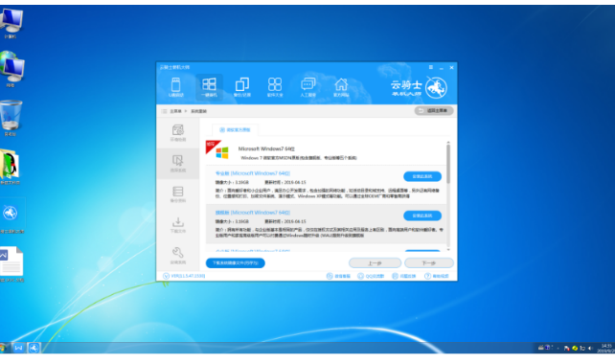Click the scrollbar up arrow in system list
Screen dimensions: 615x364
(x=448, y=143)
